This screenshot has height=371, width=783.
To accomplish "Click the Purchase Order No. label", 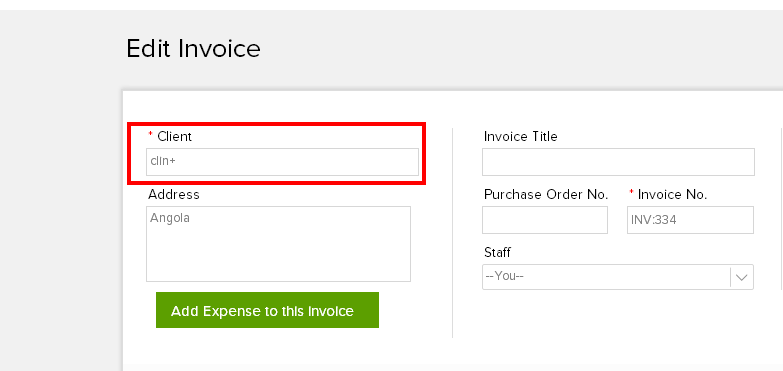I will click(546, 194).
